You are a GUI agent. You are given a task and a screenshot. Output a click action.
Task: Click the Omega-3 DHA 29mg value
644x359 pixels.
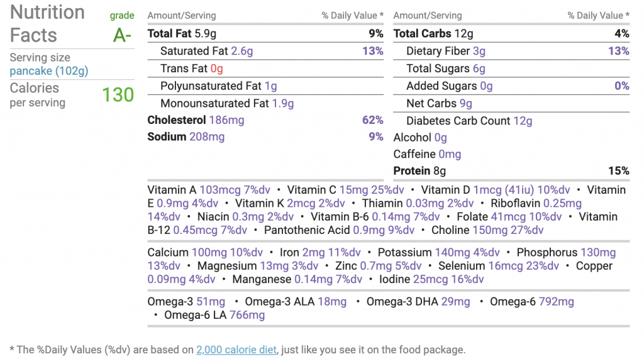[x=455, y=302]
